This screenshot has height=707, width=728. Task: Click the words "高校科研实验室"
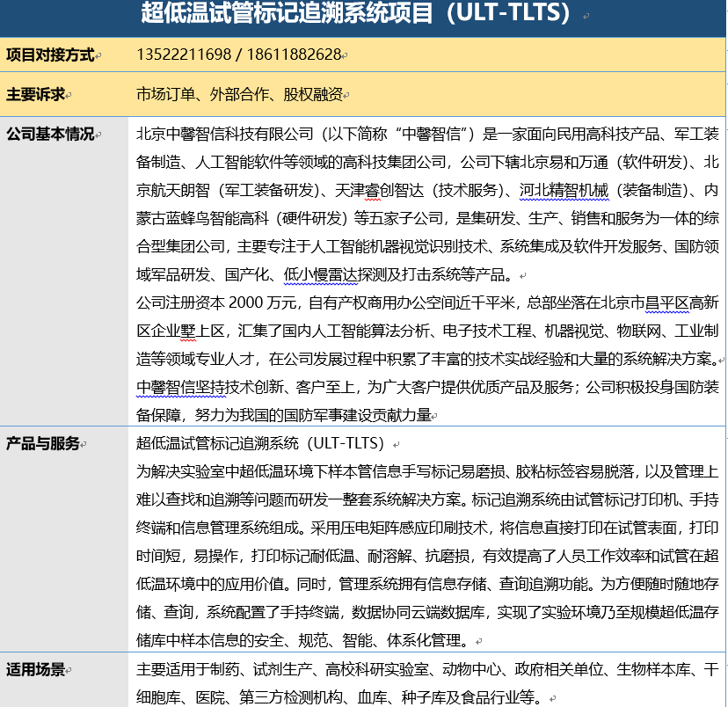(377, 670)
